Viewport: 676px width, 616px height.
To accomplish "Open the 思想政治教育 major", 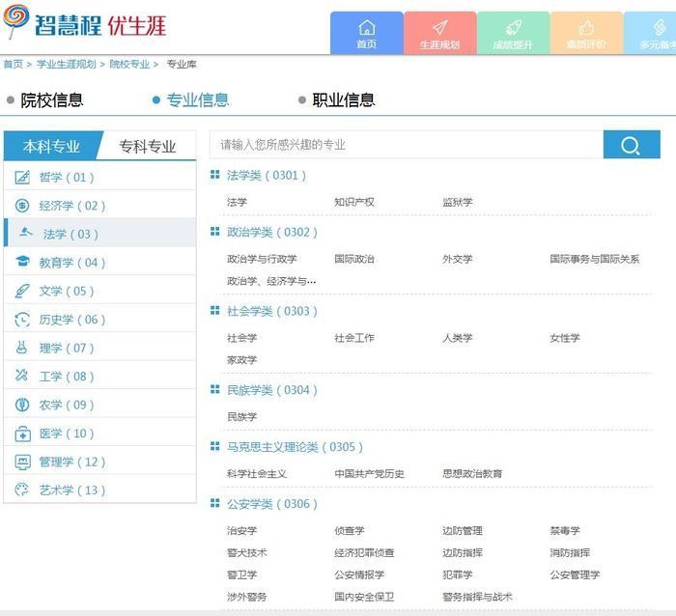I will click(x=472, y=474).
